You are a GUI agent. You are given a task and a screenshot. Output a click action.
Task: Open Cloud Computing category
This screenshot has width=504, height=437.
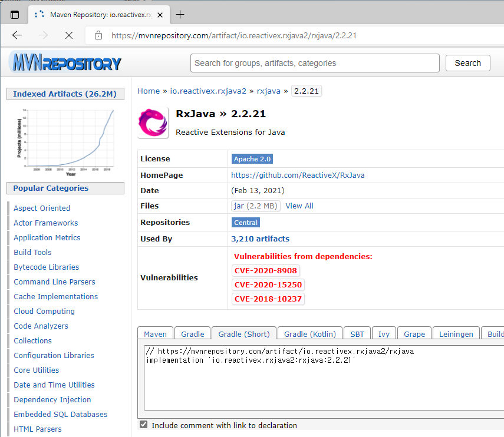click(x=44, y=311)
